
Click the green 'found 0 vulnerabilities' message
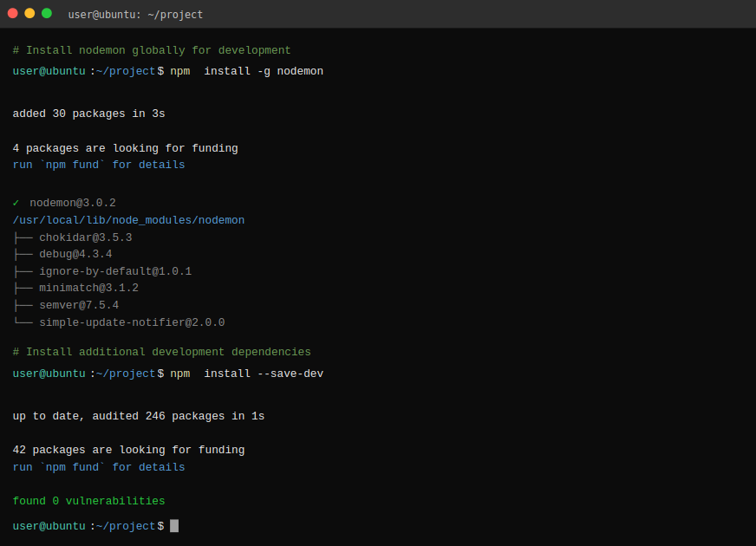(88, 501)
